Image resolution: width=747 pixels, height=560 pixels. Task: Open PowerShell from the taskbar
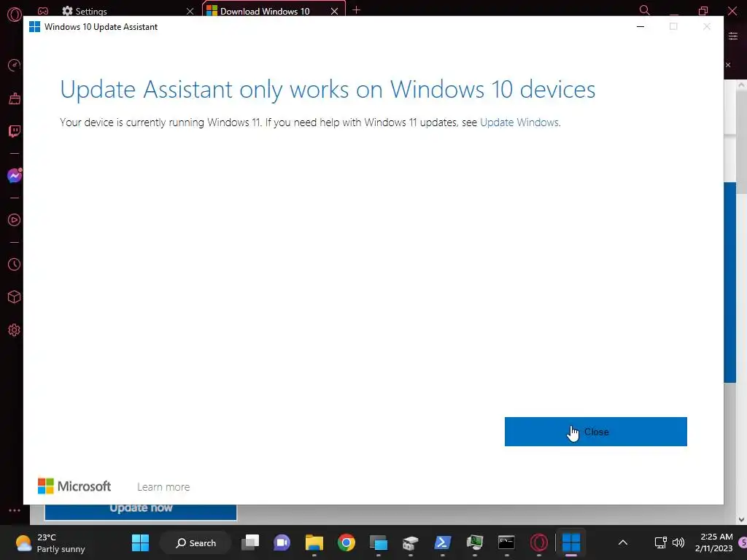443,542
